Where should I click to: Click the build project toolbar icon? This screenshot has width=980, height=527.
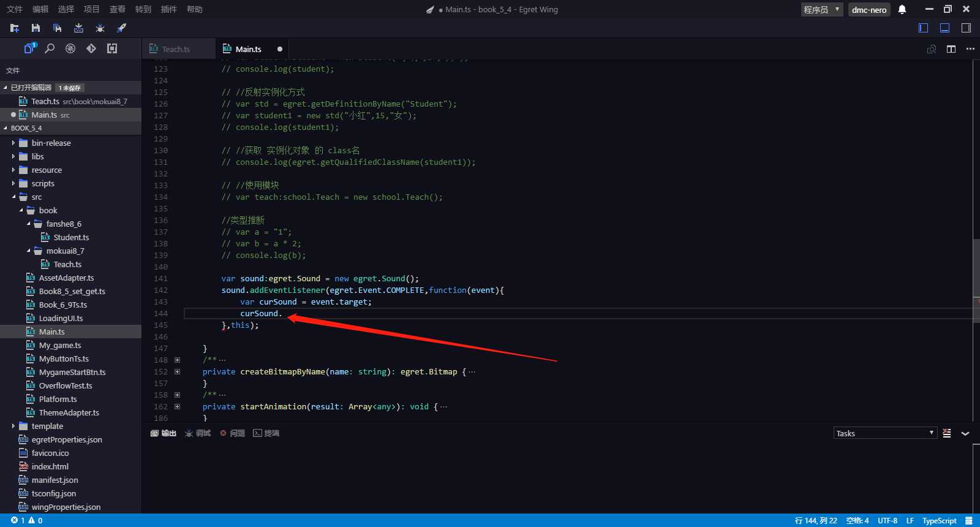(78, 28)
